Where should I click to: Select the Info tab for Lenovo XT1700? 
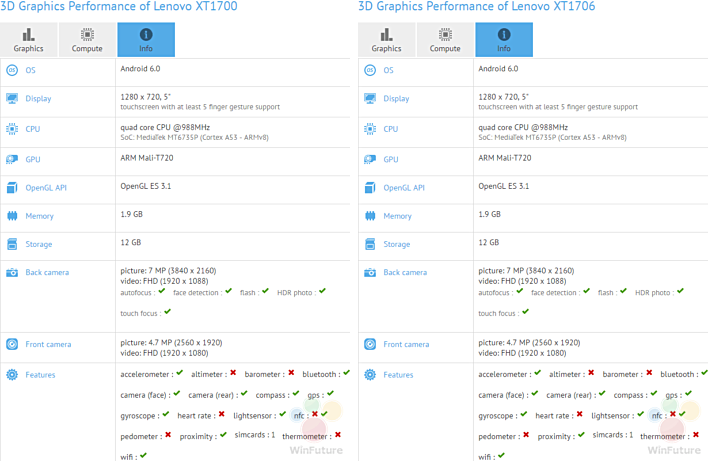tap(146, 39)
